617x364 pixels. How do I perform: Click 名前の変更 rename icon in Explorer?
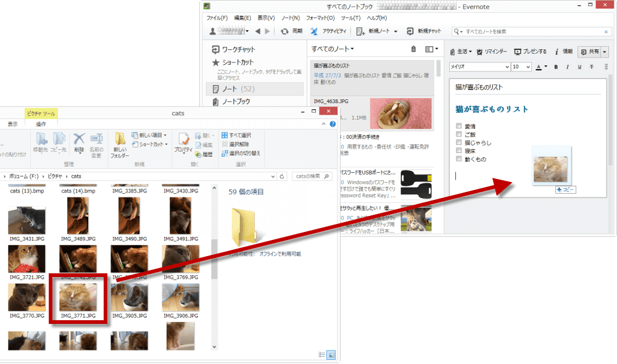tap(96, 139)
